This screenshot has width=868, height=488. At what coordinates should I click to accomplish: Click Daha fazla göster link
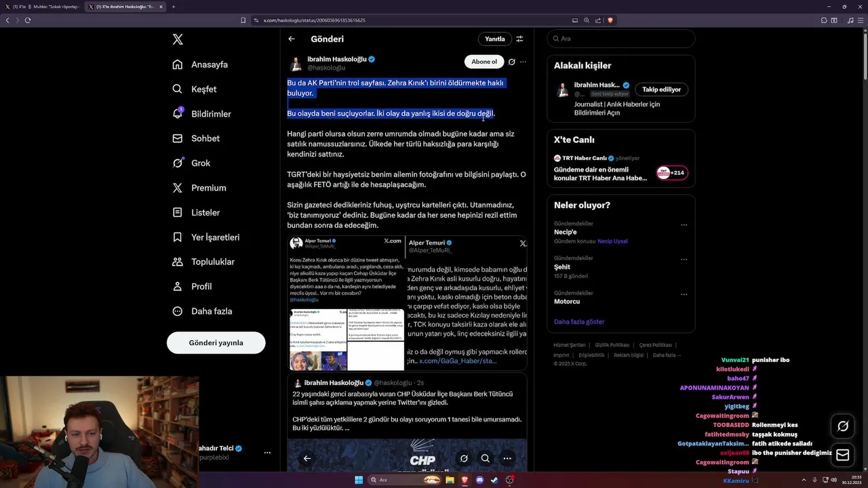point(579,322)
